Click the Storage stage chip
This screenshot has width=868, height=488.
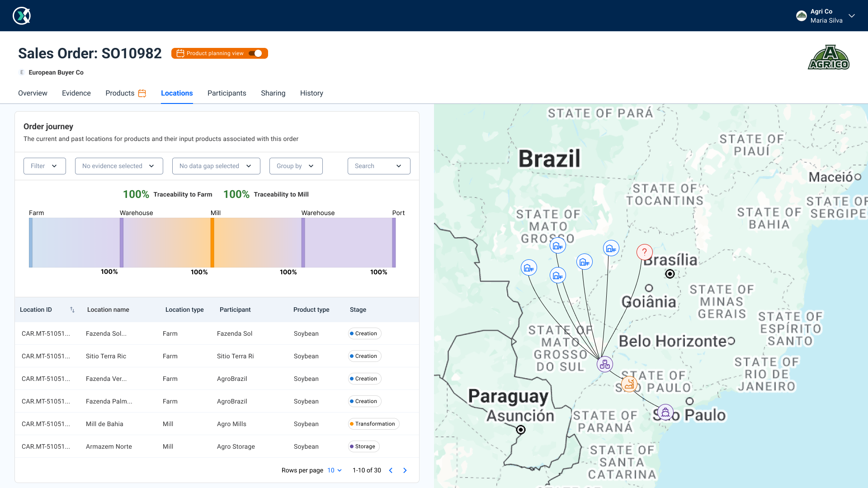[x=364, y=446]
